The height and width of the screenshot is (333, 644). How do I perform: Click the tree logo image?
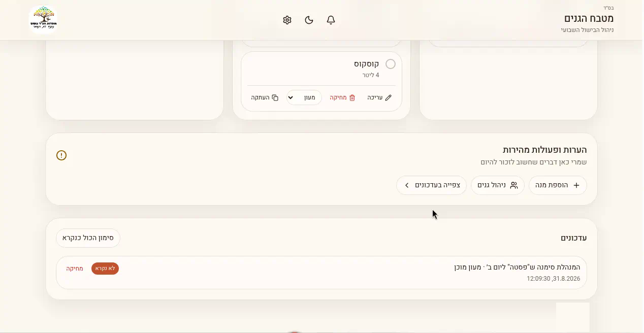point(43,20)
